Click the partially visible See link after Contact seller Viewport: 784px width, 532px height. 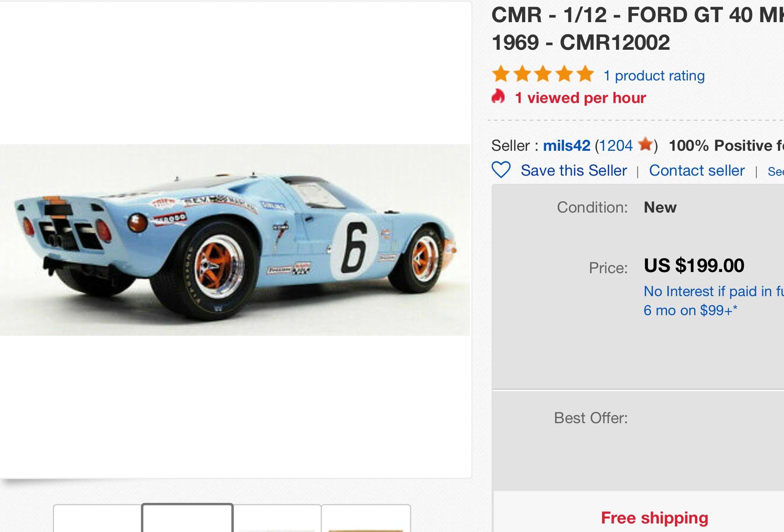click(x=775, y=171)
